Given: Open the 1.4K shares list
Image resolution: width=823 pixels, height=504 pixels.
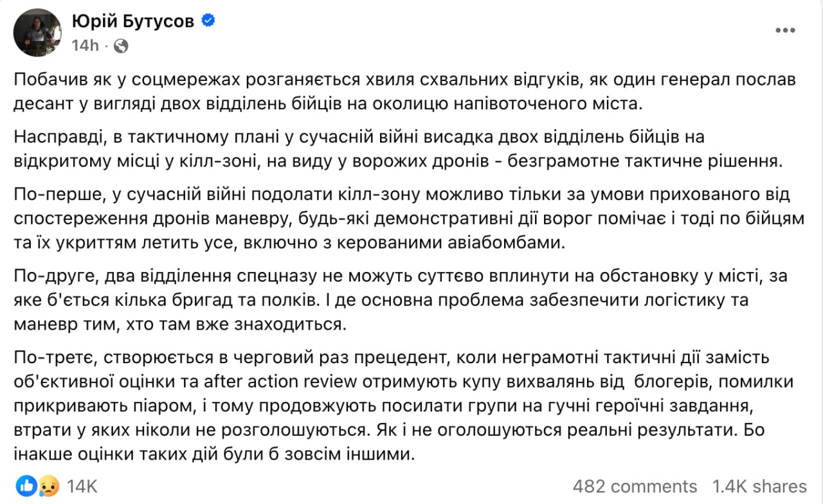Looking at the screenshot, I should [x=761, y=487].
